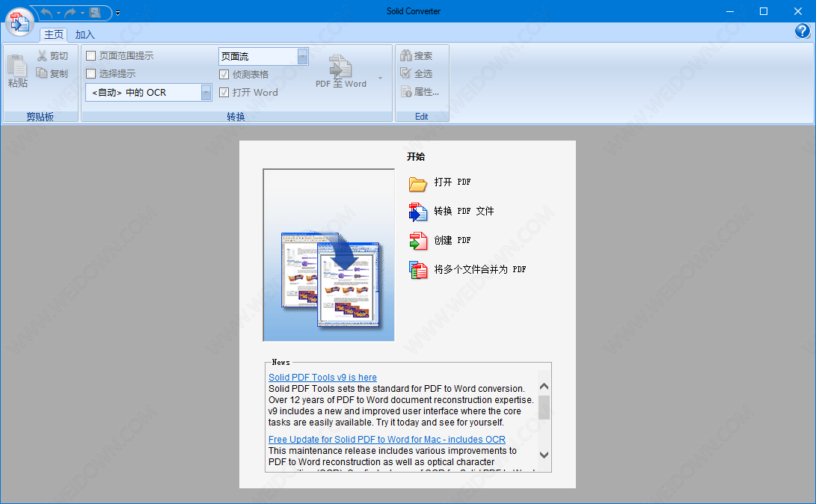
Task: Open the Solid PDF Tools v9 is here link
Action: [x=322, y=378]
